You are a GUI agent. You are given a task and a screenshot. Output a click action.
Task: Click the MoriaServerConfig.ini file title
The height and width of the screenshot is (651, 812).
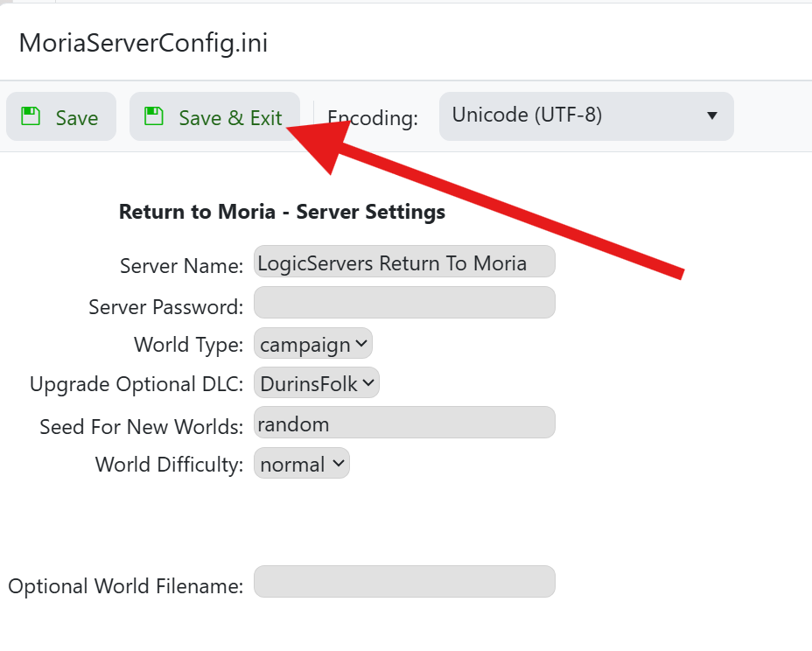point(143,44)
